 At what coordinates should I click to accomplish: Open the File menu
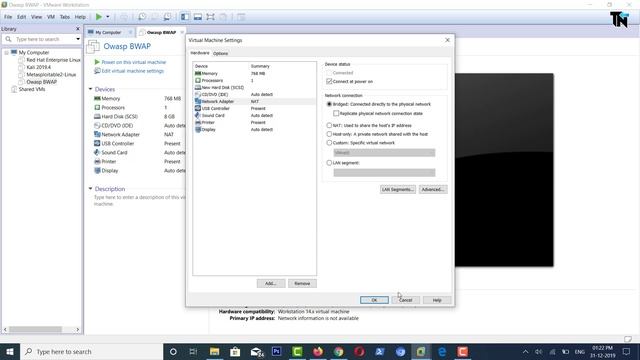8,17
